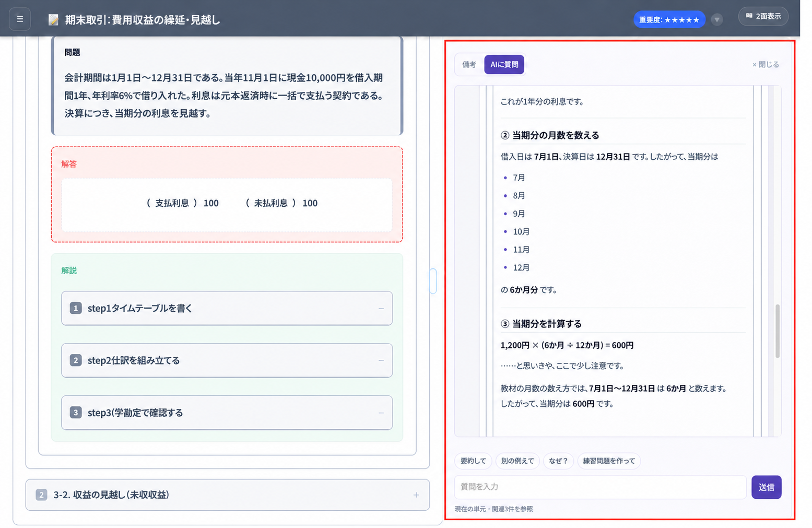Image resolution: width=812 pixels, height=528 pixels.
Task: Click the step number 1 badge icon
Action: 76,309
